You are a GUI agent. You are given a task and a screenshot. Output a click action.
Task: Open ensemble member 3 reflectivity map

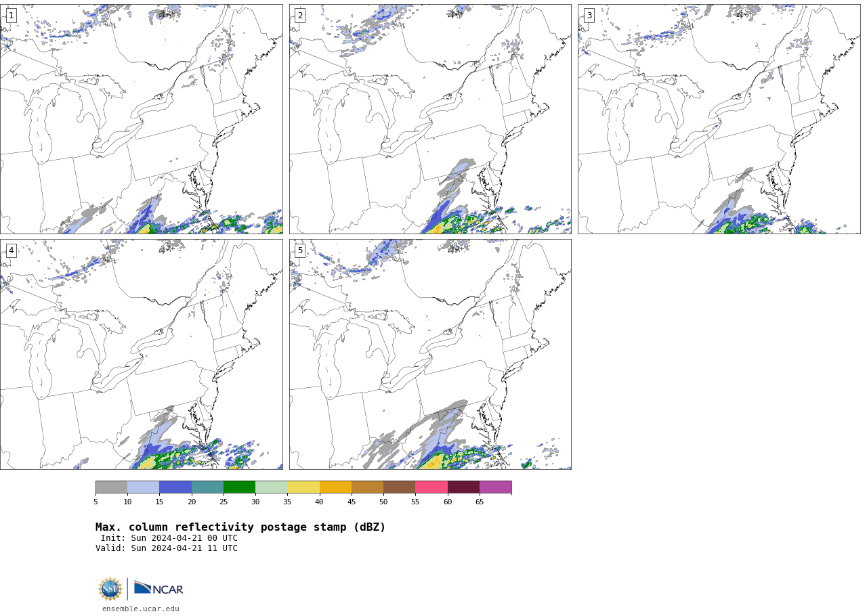click(x=719, y=119)
